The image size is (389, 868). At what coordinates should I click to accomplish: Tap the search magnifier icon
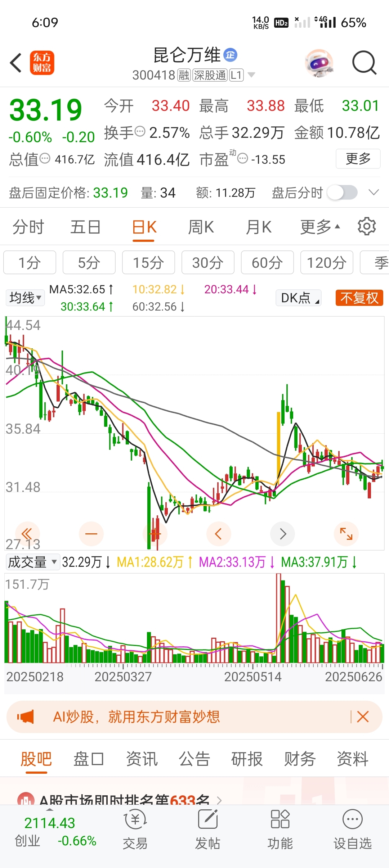pyautogui.click(x=364, y=63)
